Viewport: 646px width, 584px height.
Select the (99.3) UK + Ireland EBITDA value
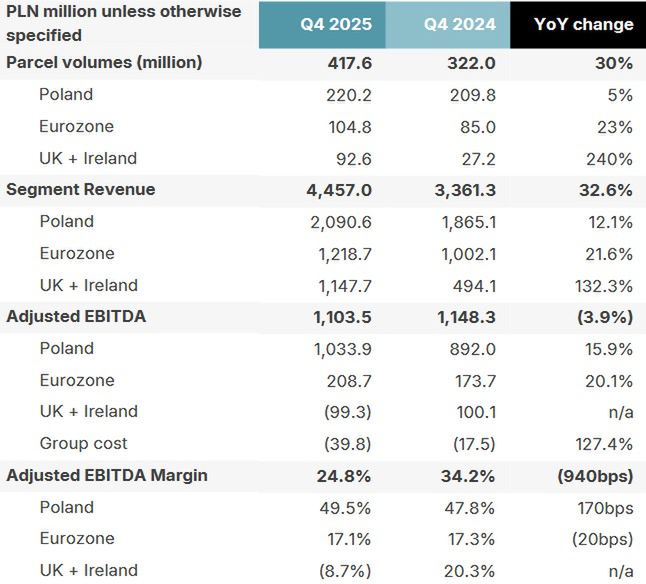click(349, 412)
